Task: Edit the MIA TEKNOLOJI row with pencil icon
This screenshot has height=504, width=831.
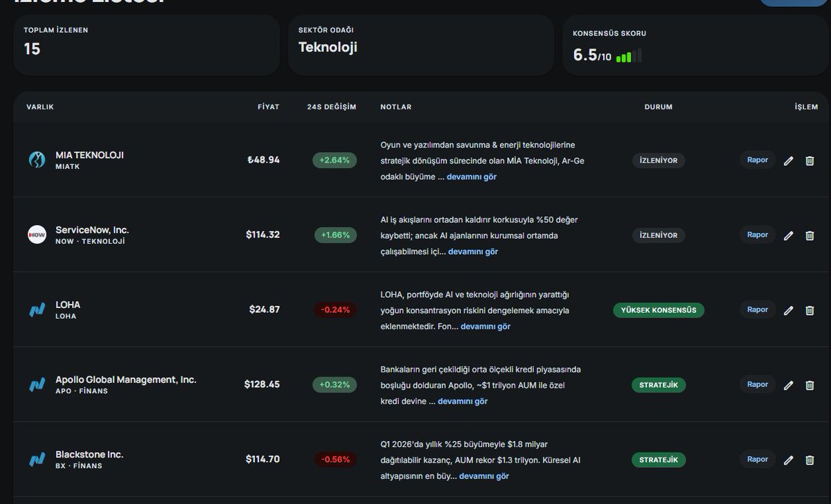Action: [788, 161]
